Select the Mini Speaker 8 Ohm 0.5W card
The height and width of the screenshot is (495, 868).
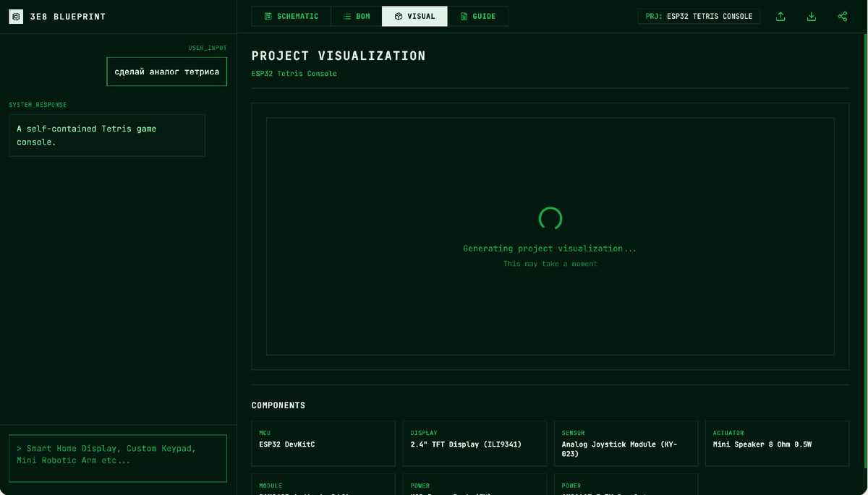pyautogui.click(x=777, y=444)
